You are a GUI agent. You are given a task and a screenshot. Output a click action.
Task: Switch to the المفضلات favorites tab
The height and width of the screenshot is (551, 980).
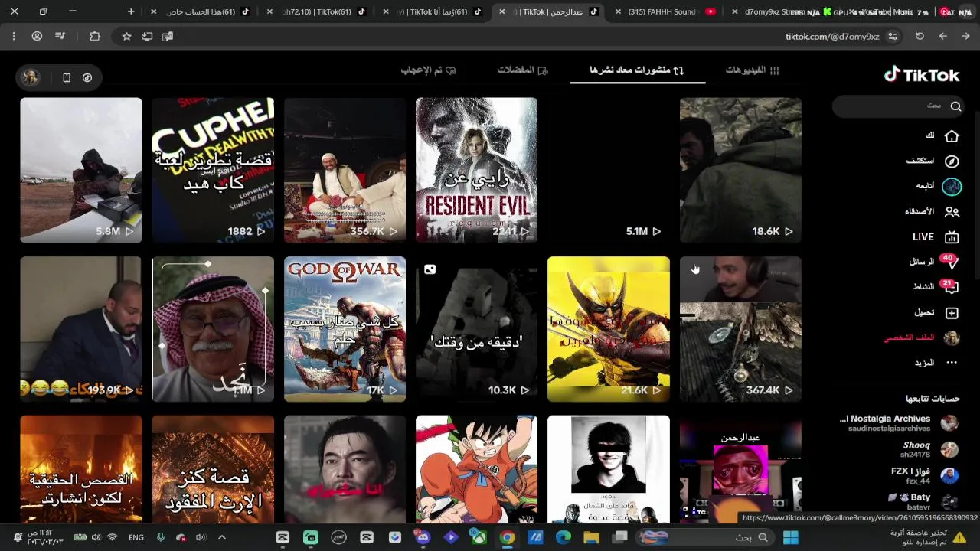pyautogui.click(x=523, y=70)
